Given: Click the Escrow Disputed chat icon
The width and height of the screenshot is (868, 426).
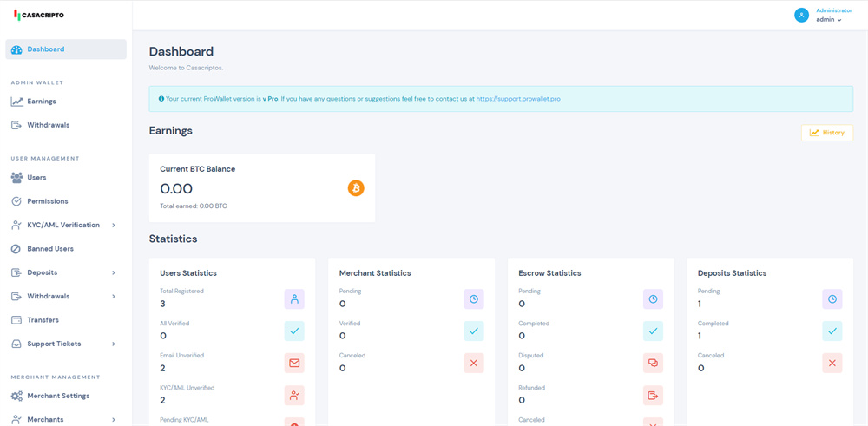Looking at the screenshot, I should tap(653, 364).
